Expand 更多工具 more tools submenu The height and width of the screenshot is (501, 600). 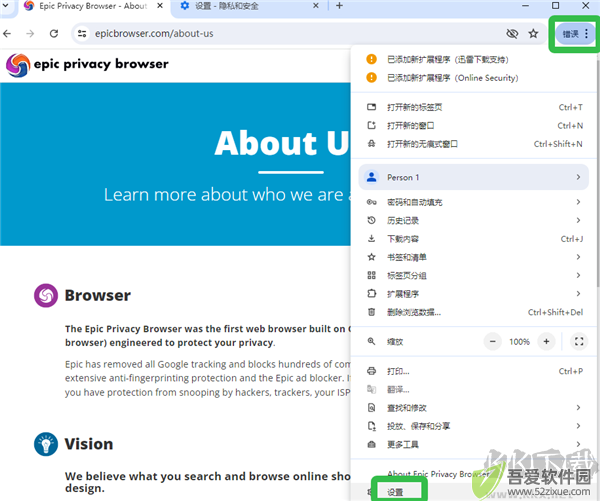pyautogui.click(x=473, y=445)
